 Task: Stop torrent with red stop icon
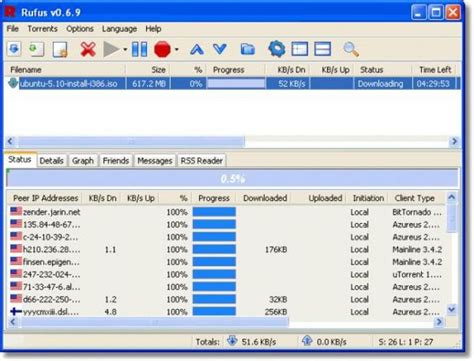point(162,49)
